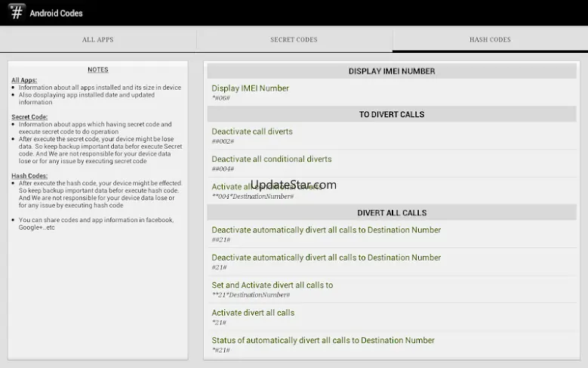Open the SECRET CODES tab
588x368 pixels.
(x=294, y=39)
